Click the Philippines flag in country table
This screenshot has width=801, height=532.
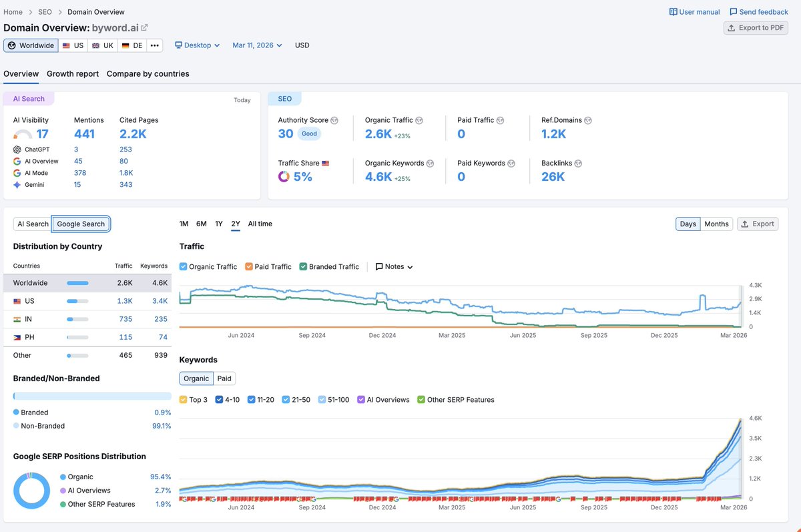click(17, 338)
